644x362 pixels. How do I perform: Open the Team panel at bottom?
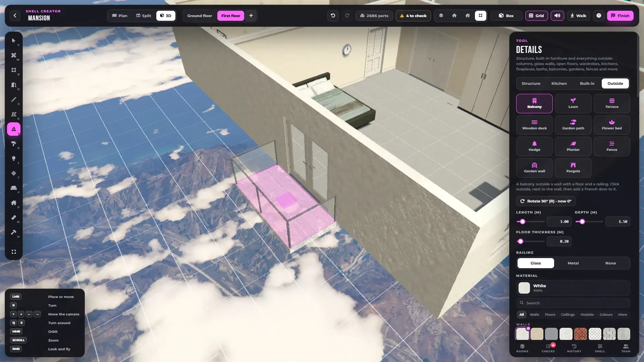[626, 348]
